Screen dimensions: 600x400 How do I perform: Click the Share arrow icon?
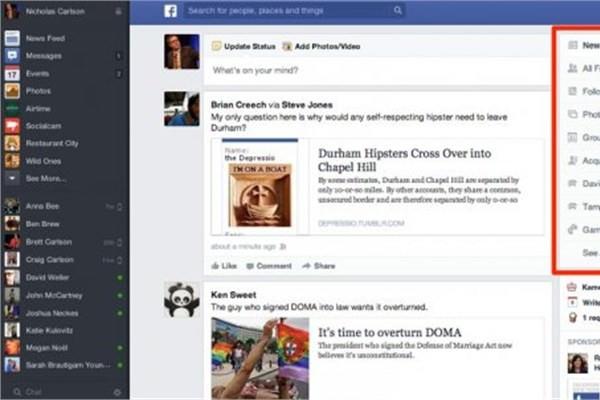point(306,266)
